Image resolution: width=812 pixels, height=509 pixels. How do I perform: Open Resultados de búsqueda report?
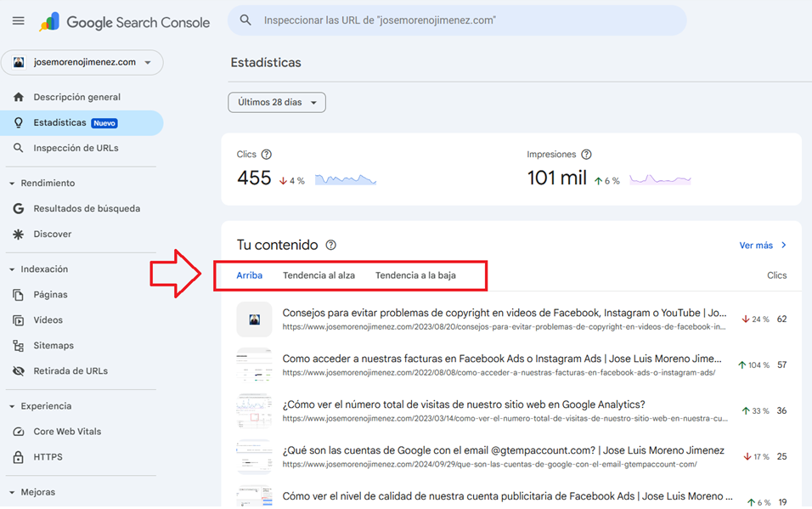(x=87, y=208)
